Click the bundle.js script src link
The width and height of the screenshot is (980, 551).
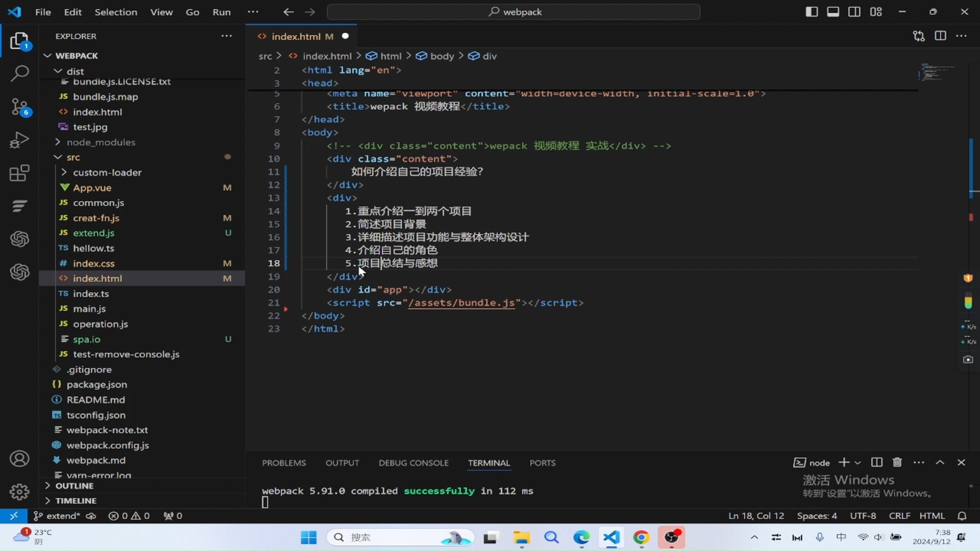coord(461,303)
